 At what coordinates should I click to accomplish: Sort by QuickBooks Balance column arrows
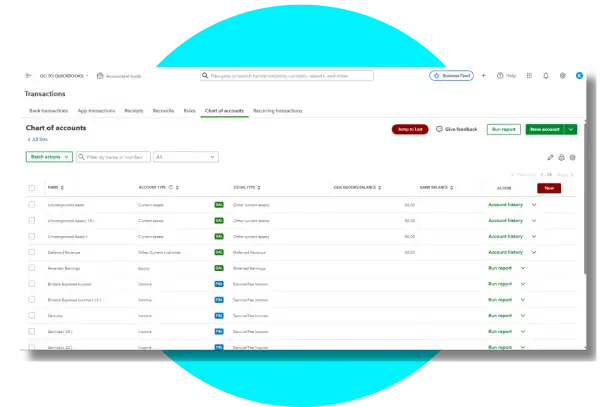point(380,187)
